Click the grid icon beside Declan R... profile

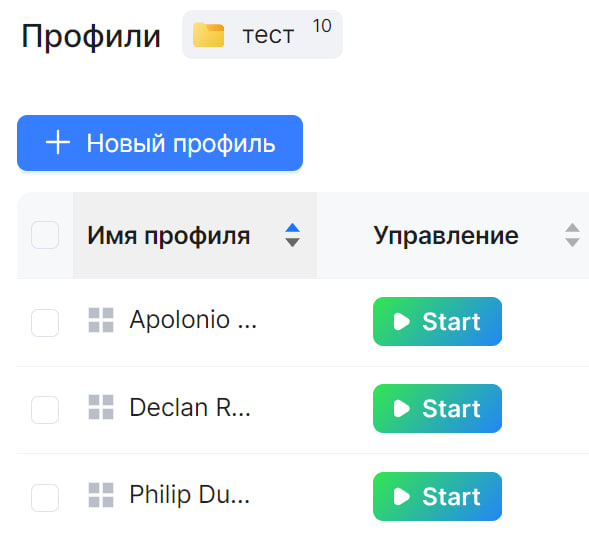click(101, 407)
